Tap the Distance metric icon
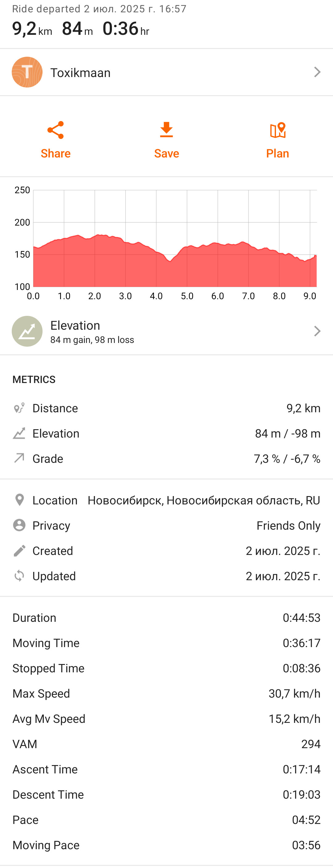Image resolution: width=333 pixels, height=868 pixels. 19,408
